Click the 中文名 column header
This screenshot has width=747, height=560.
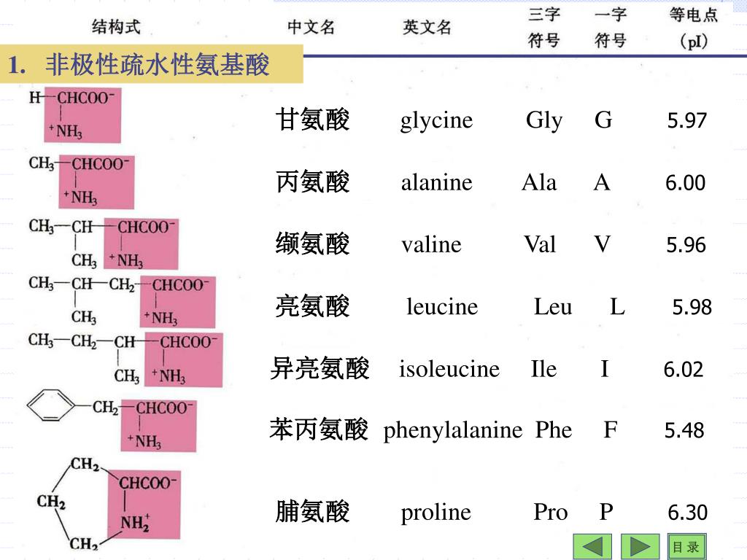click(x=311, y=27)
